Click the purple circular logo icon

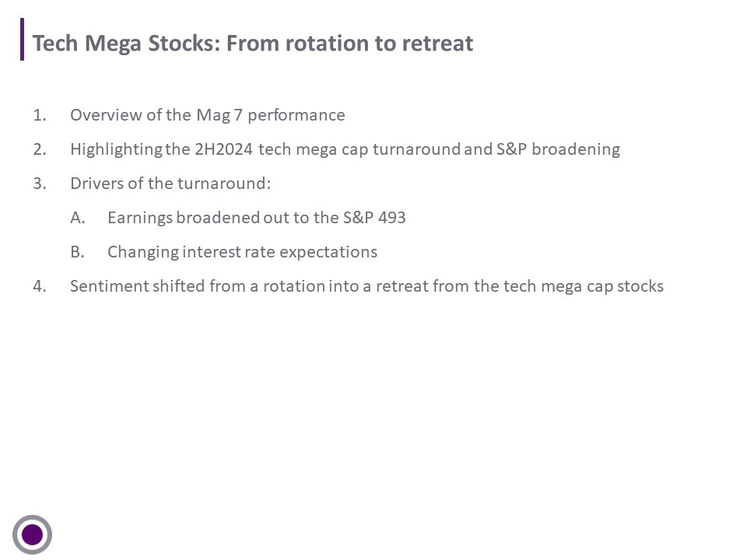pos(32,534)
